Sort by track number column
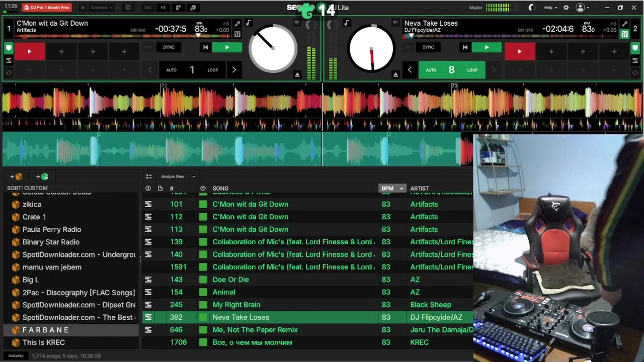This screenshot has height=362, width=644. [172, 189]
